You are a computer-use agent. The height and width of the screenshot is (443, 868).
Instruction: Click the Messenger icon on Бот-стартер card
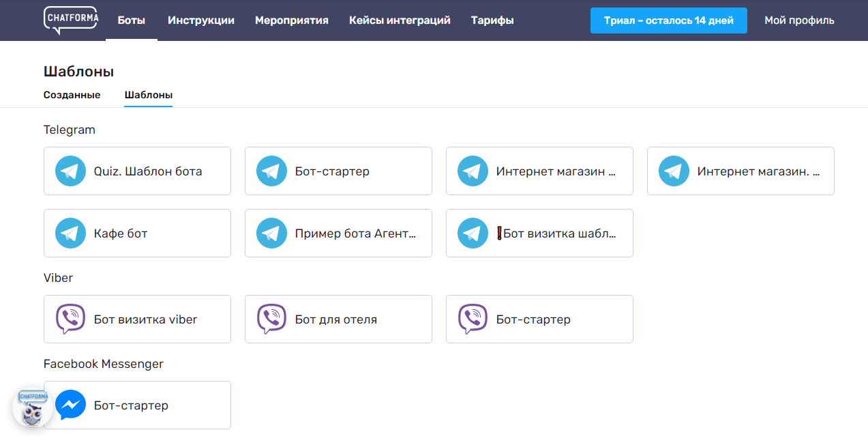click(70, 404)
